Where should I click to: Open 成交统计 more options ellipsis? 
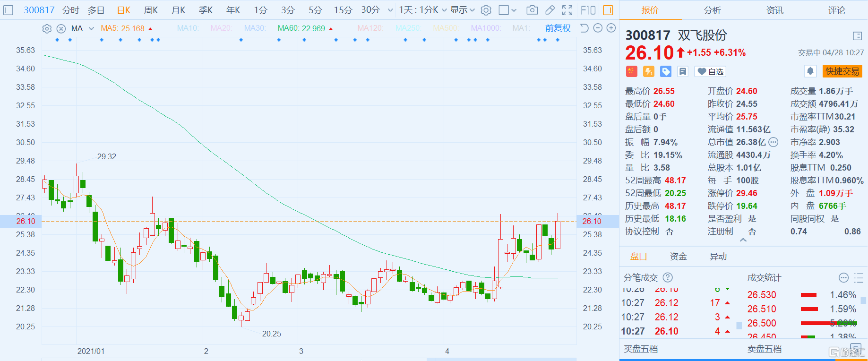click(x=844, y=278)
